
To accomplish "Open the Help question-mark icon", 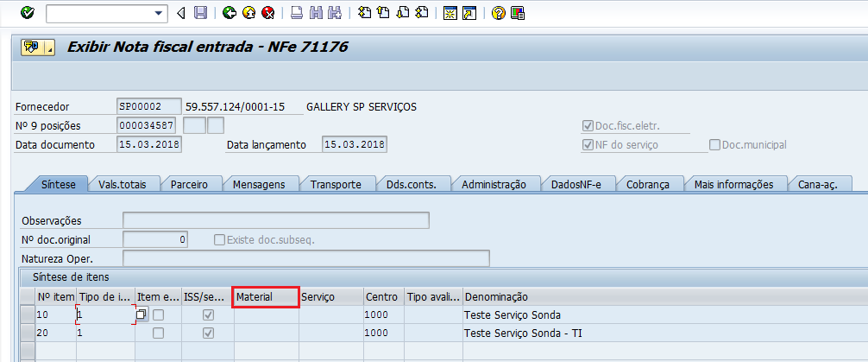I will pos(499,13).
